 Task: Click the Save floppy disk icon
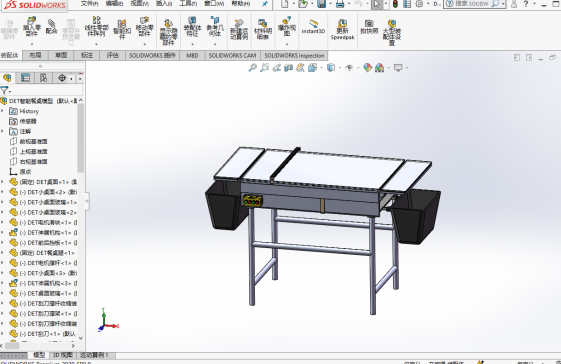point(322,4)
